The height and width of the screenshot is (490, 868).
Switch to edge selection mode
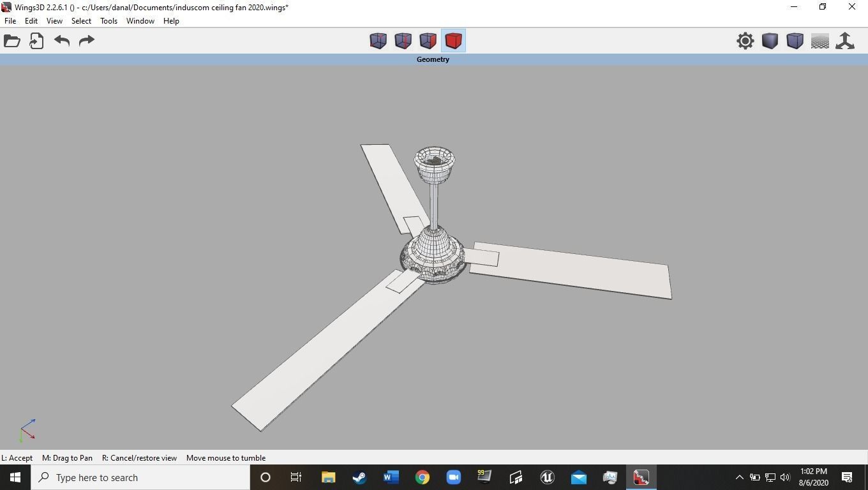pyautogui.click(x=403, y=41)
